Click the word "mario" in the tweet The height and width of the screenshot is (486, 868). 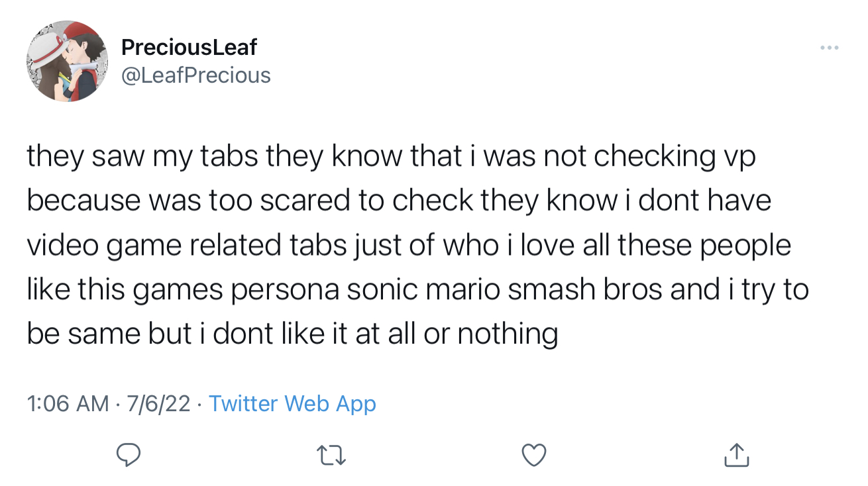pyautogui.click(x=457, y=289)
